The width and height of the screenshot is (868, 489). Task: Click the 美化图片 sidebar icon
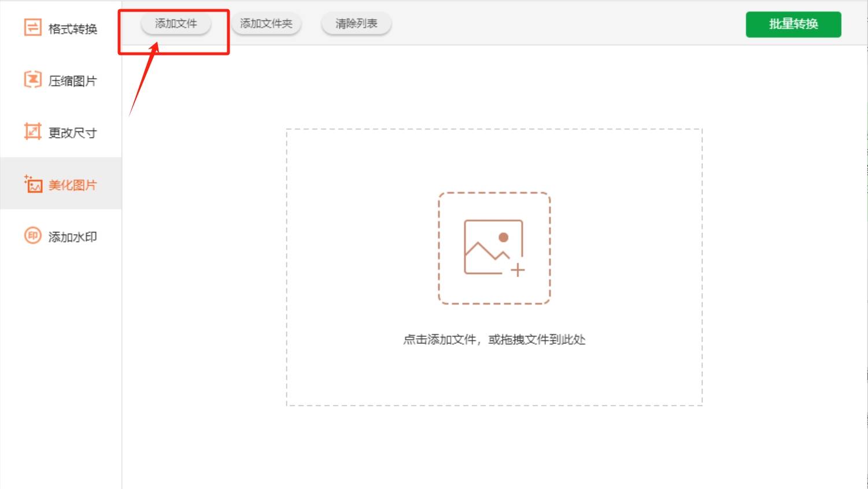[33, 184]
